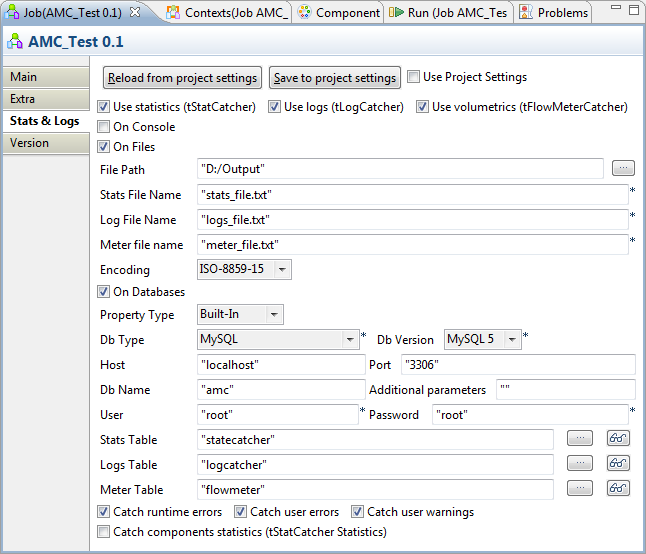Close the Job AMC_Test 0.1 tab
Image resolution: width=646 pixels, height=554 pixels.
(x=135, y=12)
